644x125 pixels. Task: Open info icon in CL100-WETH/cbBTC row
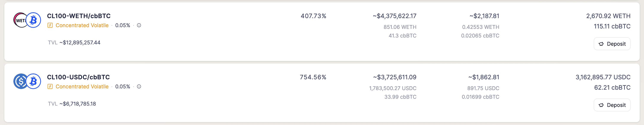coord(139,25)
